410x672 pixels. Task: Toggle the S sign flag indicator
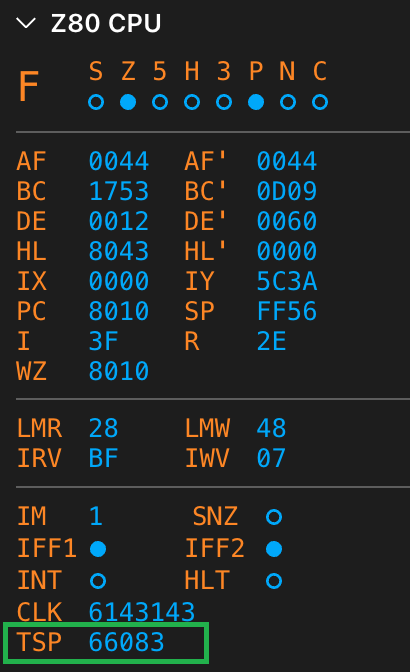coord(96,102)
